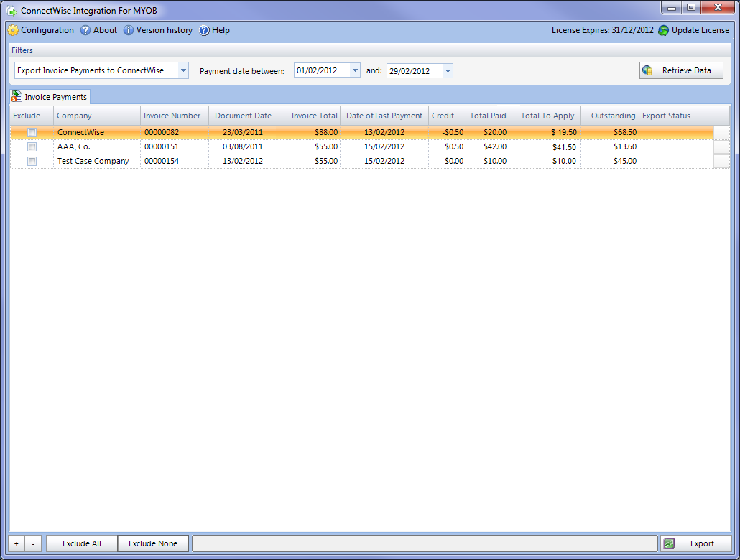Click the Invoice Payments tab icon
The width and height of the screenshot is (740, 560).
[x=17, y=97]
